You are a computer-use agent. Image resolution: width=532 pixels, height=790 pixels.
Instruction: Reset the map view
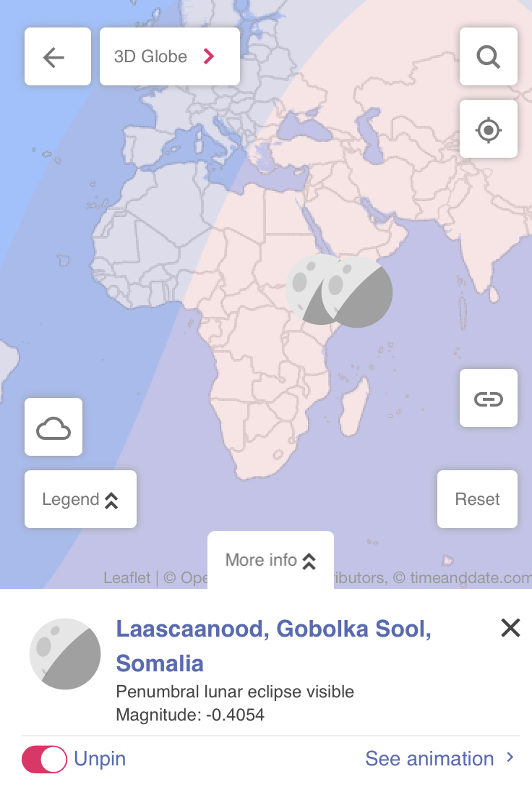[477, 499]
